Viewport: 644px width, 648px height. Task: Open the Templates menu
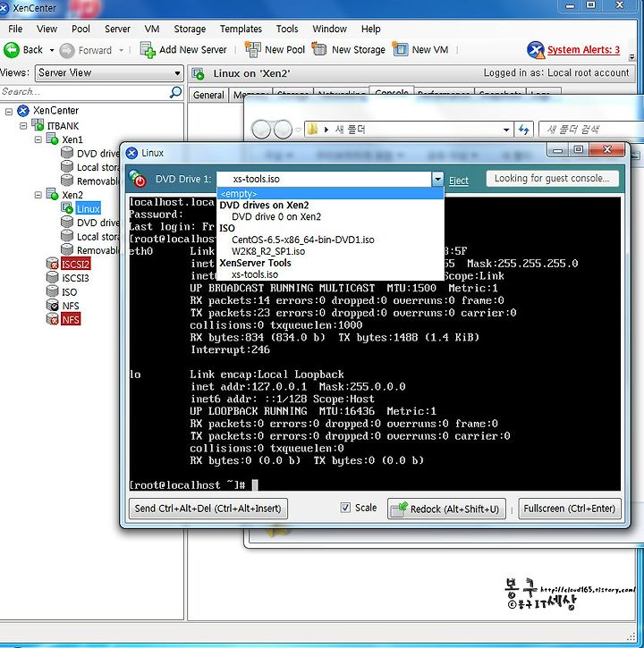(x=241, y=29)
